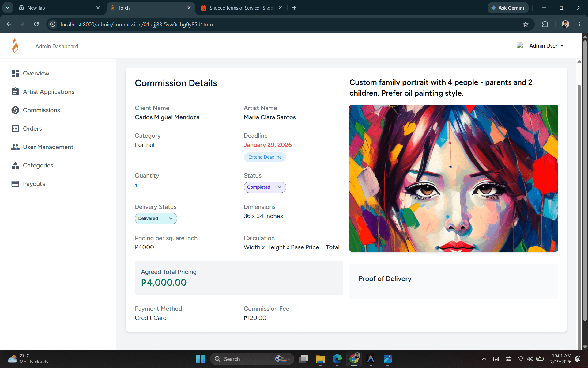Click the Ask Gemini button
588x368 pixels.
pos(508,8)
